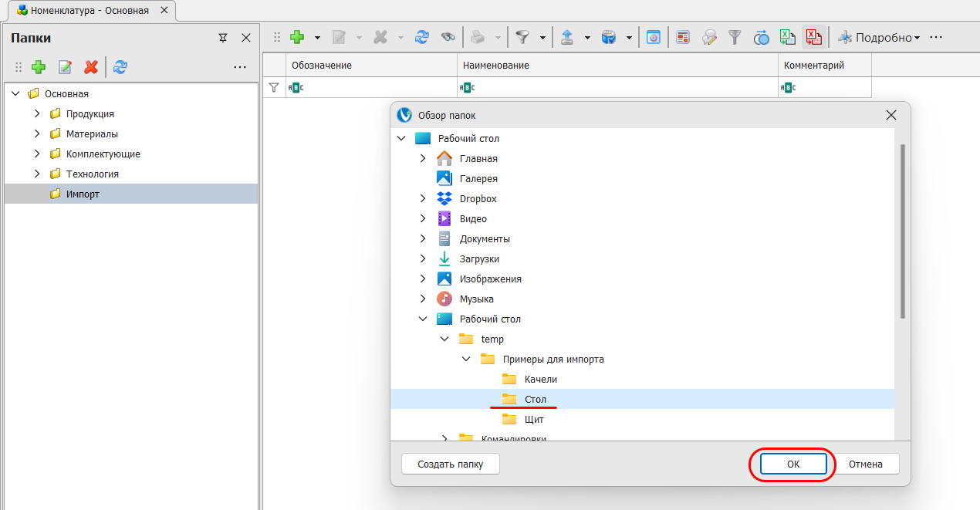The width and height of the screenshot is (980, 510).
Task: Select the Качели folder in dialog
Action: 540,379
